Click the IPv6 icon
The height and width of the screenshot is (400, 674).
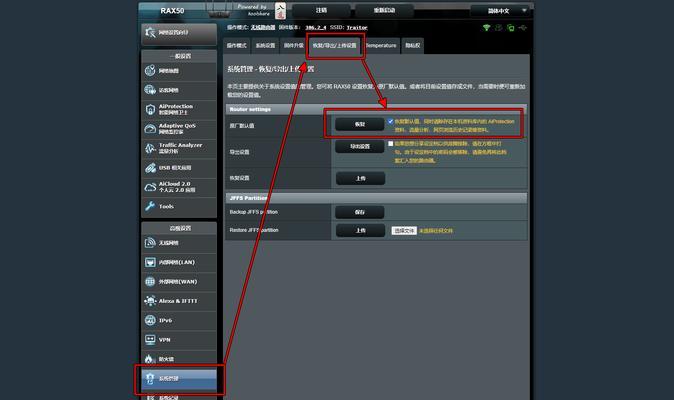(150, 320)
